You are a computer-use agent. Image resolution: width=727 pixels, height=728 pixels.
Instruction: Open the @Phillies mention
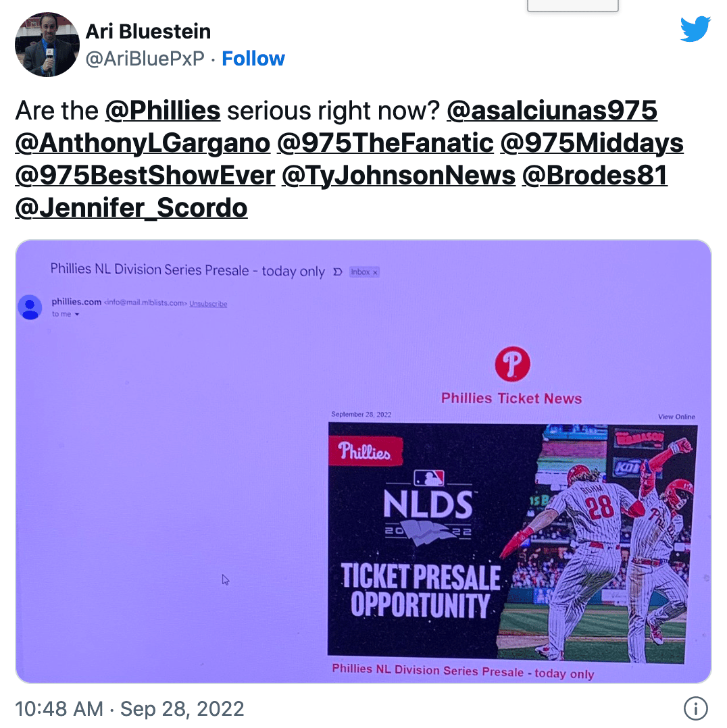pyautogui.click(x=163, y=111)
